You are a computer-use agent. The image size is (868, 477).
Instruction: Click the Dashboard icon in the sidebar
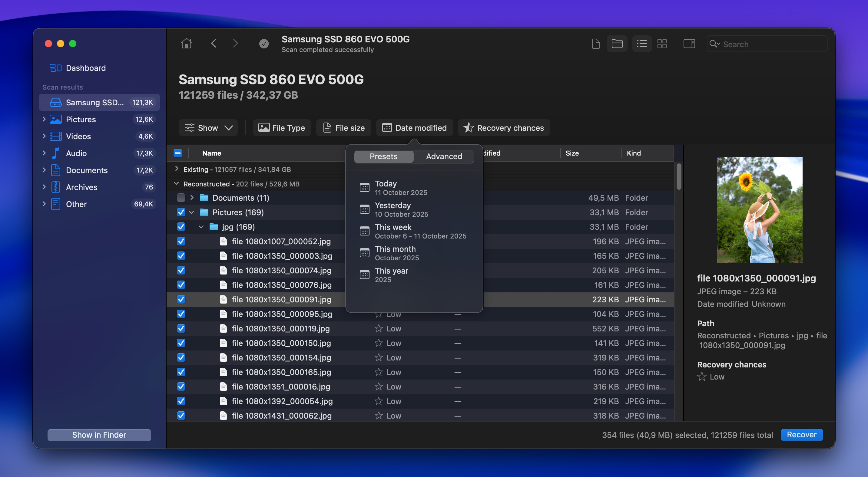tap(55, 68)
